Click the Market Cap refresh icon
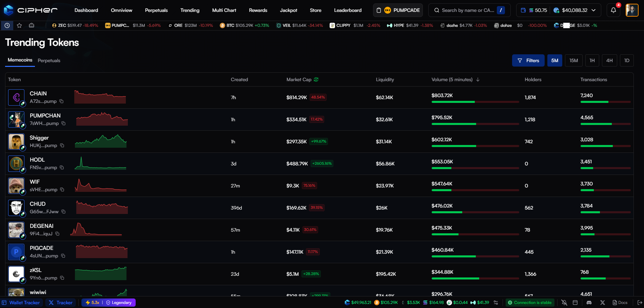The image size is (644, 308). tap(316, 79)
